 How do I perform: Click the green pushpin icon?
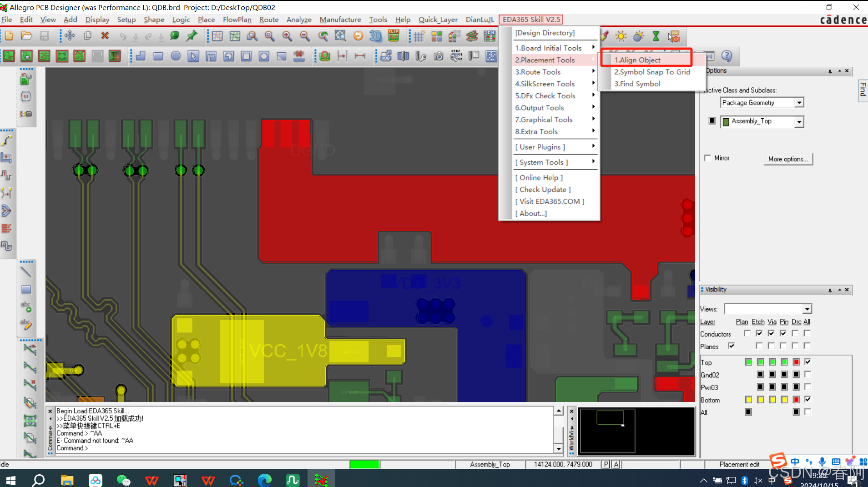[192, 36]
